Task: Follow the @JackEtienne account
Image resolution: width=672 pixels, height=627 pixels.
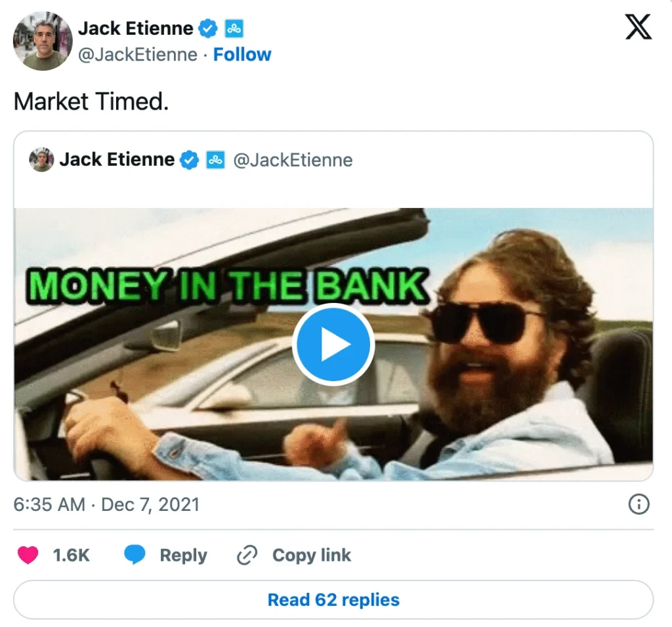Action: point(242,55)
